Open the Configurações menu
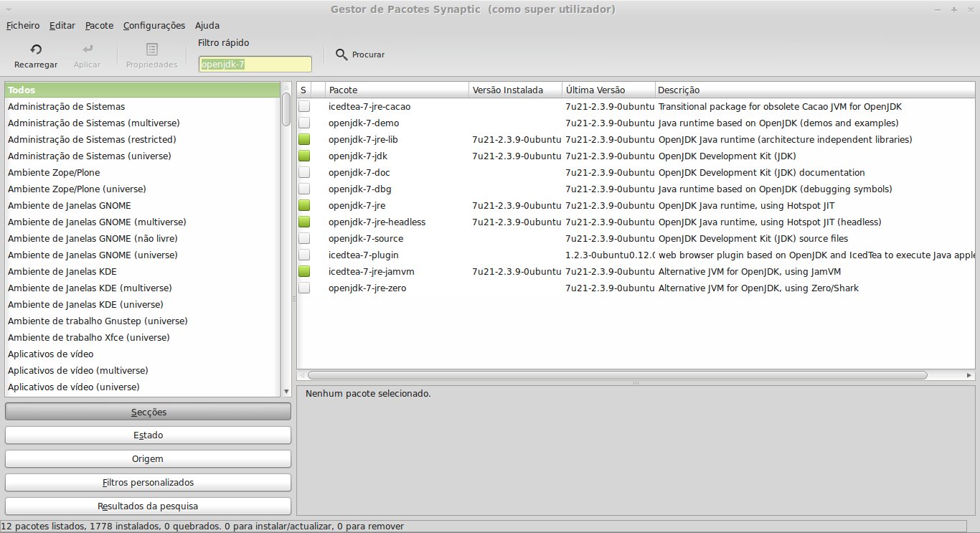 click(x=154, y=25)
